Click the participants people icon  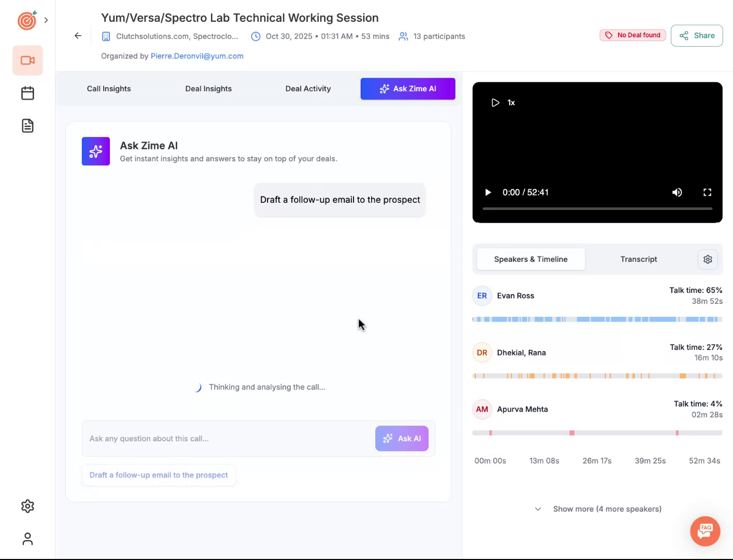pos(403,36)
